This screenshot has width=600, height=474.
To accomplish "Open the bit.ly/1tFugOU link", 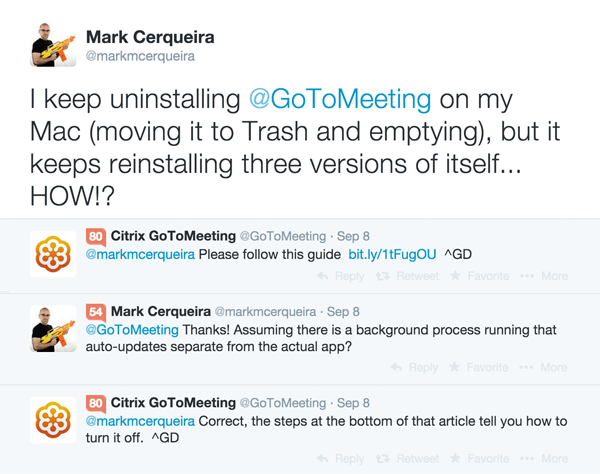I will click(392, 255).
